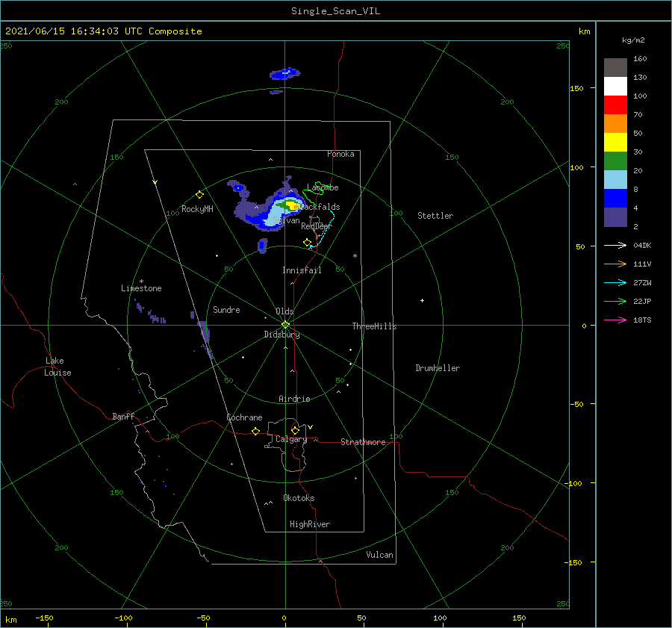Image resolution: width=672 pixels, height=628 pixels.
Task: Pick the blue 8 color swatch
Action: click(615, 198)
